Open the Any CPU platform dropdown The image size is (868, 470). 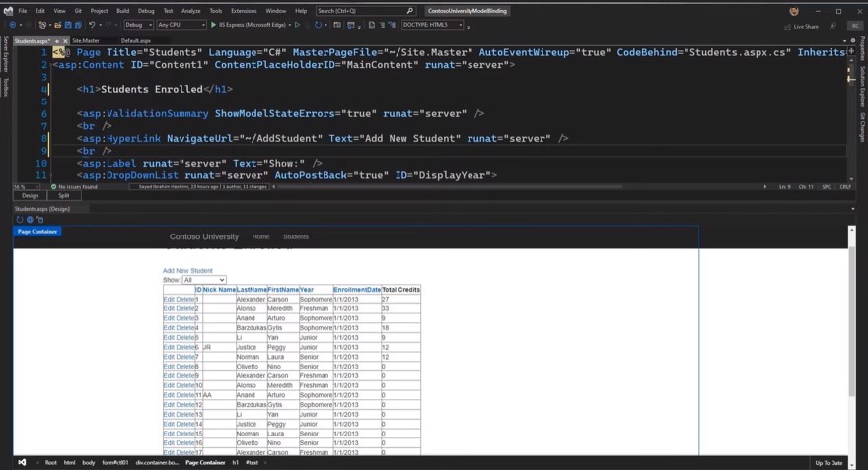pyautogui.click(x=181, y=25)
